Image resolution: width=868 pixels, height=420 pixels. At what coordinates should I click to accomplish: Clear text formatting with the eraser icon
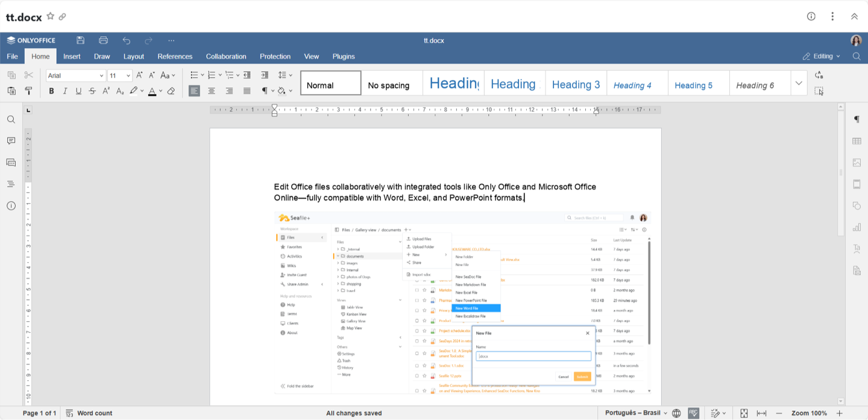pyautogui.click(x=171, y=91)
